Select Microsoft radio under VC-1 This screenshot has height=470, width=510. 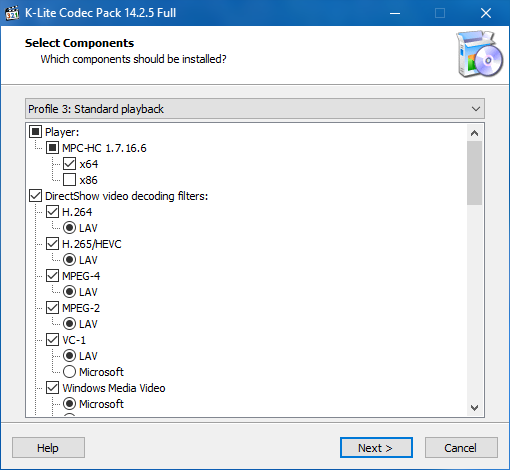(69, 372)
